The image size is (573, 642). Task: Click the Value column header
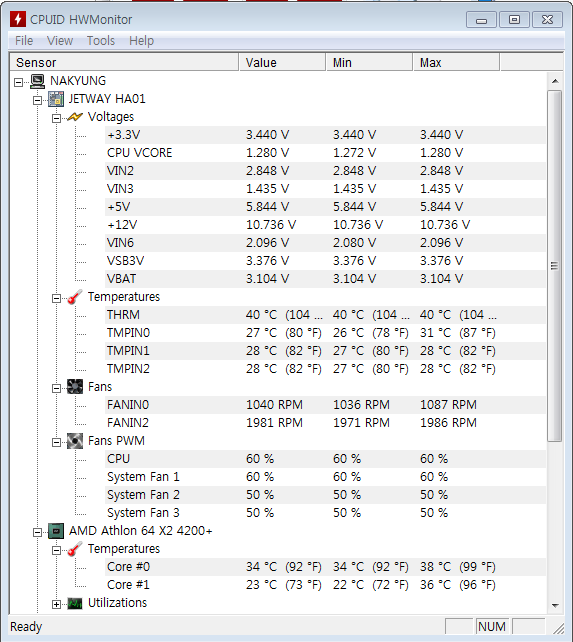[282, 63]
